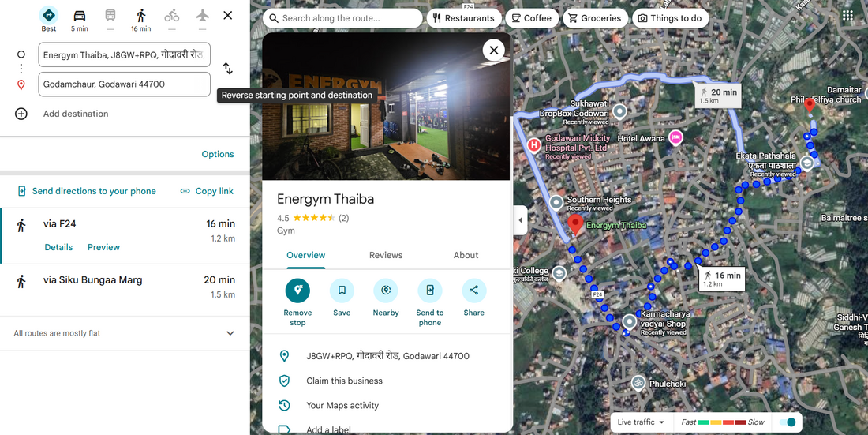Click Godawari Midcity Hospital marker
The height and width of the screenshot is (435, 868).
click(533, 145)
